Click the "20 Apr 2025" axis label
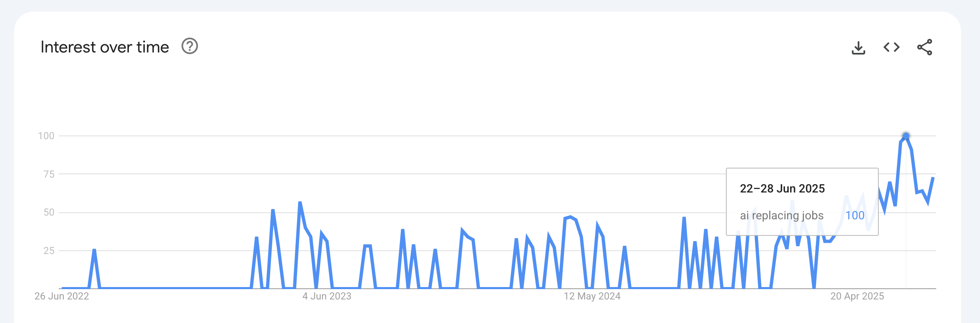The width and height of the screenshot is (980, 323). (x=857, y=296)
